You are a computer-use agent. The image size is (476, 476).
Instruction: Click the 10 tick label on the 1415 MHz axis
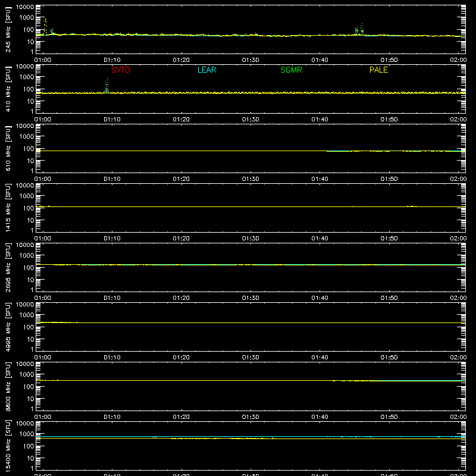click(x=30, y=220)
